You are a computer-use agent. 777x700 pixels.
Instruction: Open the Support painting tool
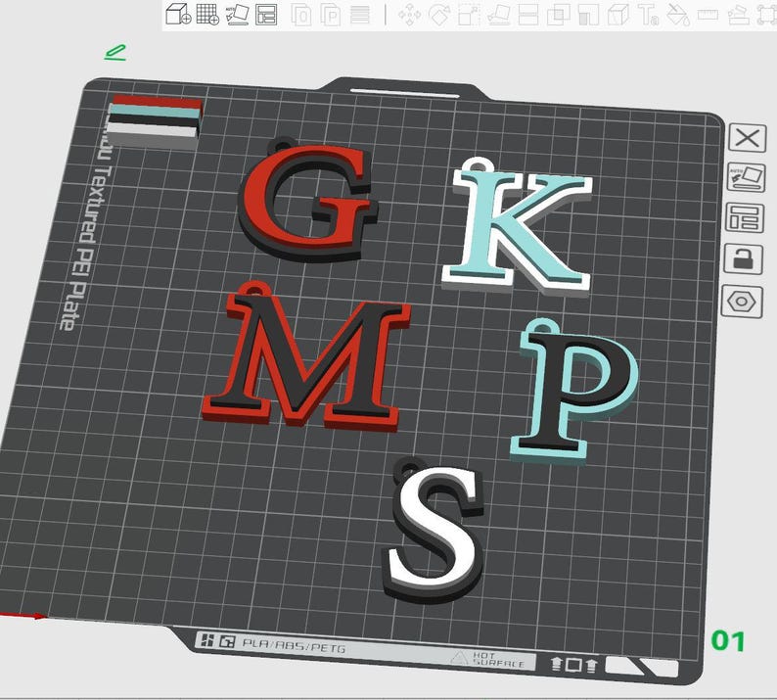(x=589, y=15)
